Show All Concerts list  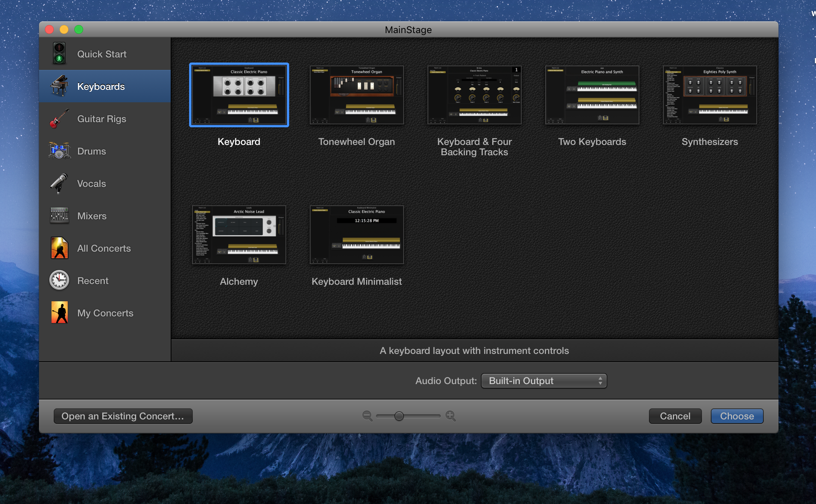click(105, 248)
